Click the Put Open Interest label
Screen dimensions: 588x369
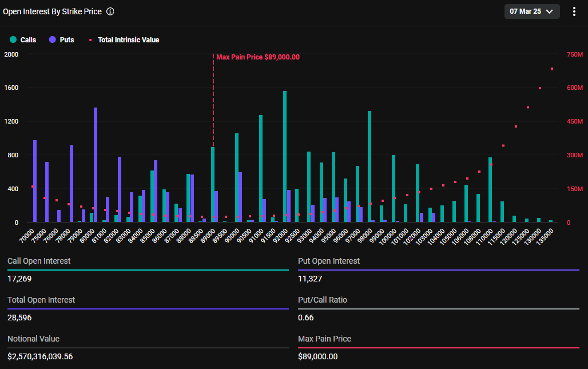[329, 261]
